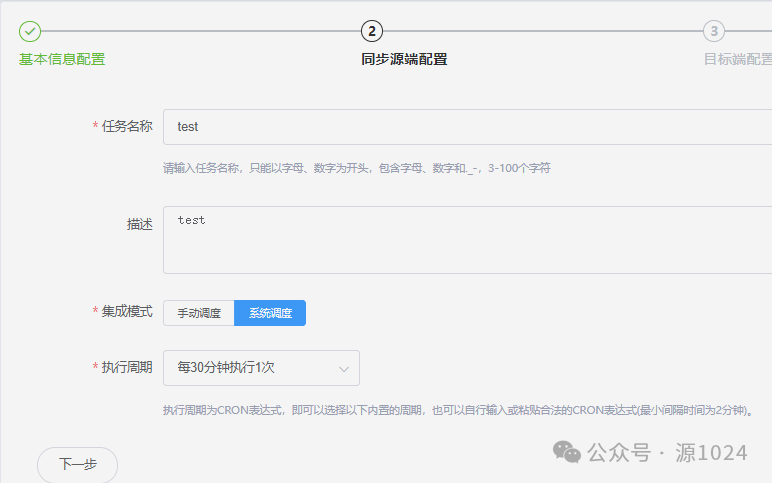Screen dimensions: 772x483
Task: Click the 下一步 button
Action: pos(77,464)
